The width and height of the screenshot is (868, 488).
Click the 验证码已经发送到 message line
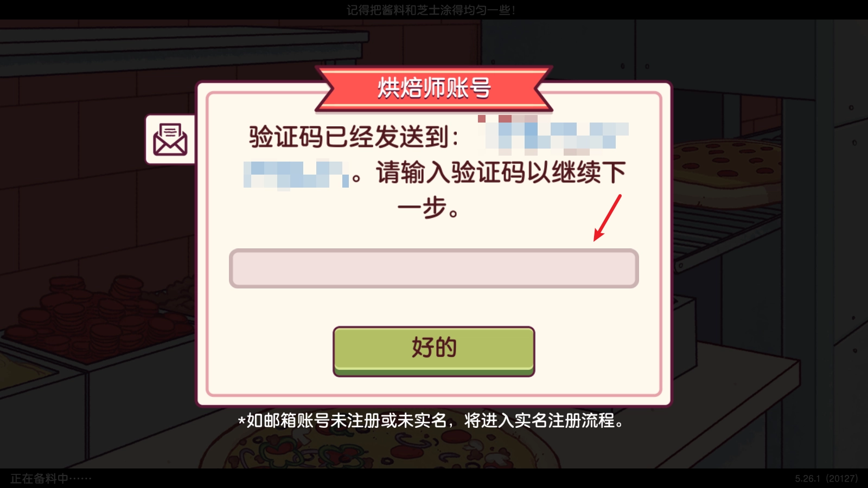[354, 137]
